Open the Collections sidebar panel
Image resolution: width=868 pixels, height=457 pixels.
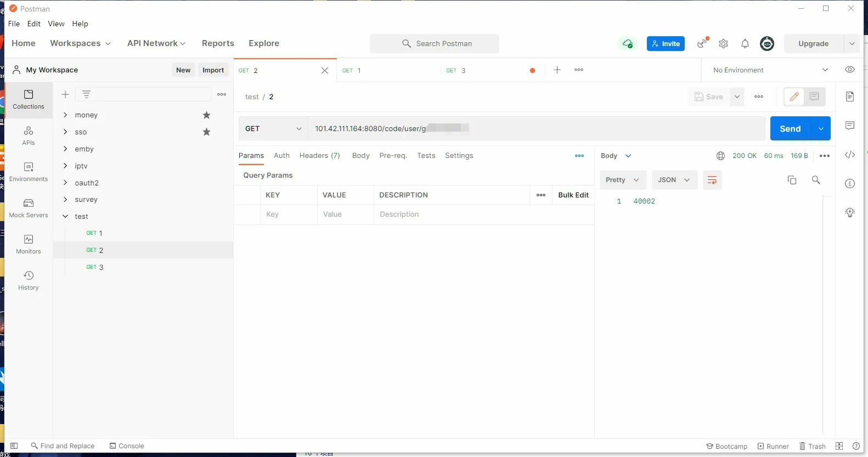(29, 99)
